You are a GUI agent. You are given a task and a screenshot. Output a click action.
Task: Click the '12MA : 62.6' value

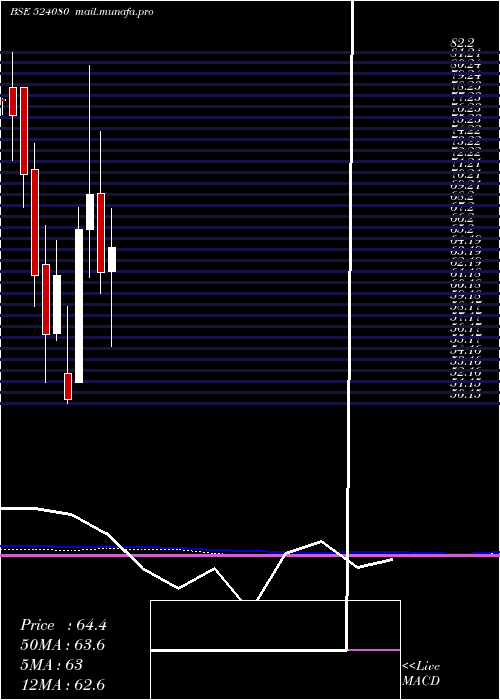(x=62, y=684)
